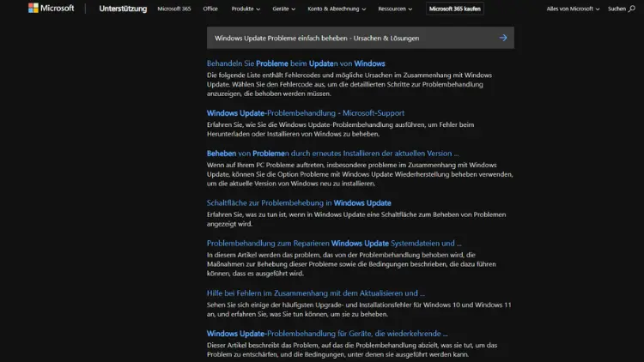This screenshot has height=362, width=644.
Task: Submit search with the blue arrow
Action: (x=503, y=38)
